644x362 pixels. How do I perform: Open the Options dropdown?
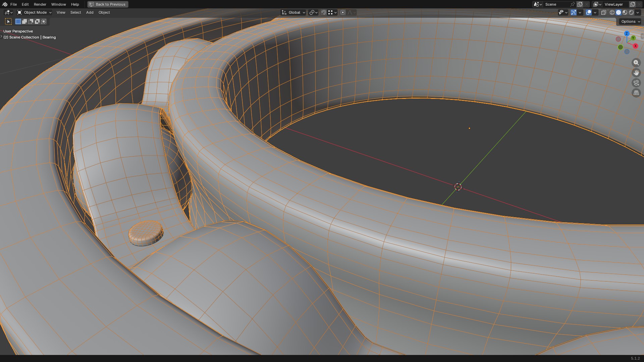pos(630,21)
